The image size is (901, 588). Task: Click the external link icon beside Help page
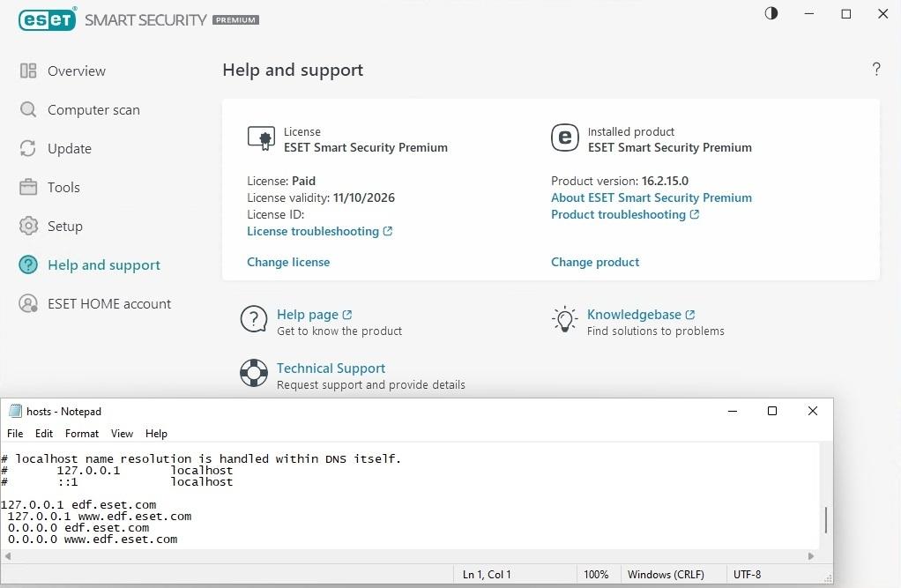point(347,315)
